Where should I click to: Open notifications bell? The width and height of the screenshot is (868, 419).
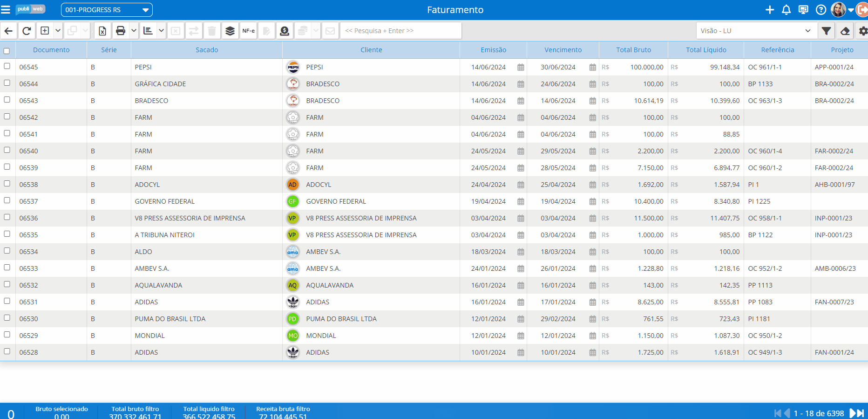pos(787,10)
